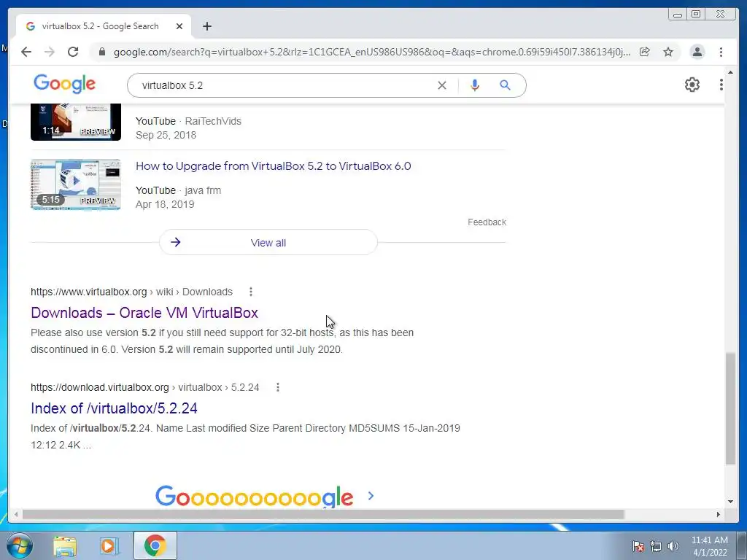Screen dimensions: 747x560
Task: Click the vertical scrollbar down arrow
Action: pyautogui.click(x=730, y=502)
